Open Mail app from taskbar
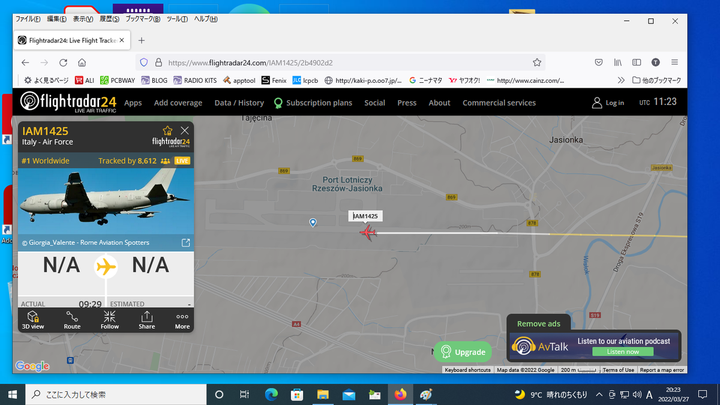720x405 pixels. (x=349, y=394)
